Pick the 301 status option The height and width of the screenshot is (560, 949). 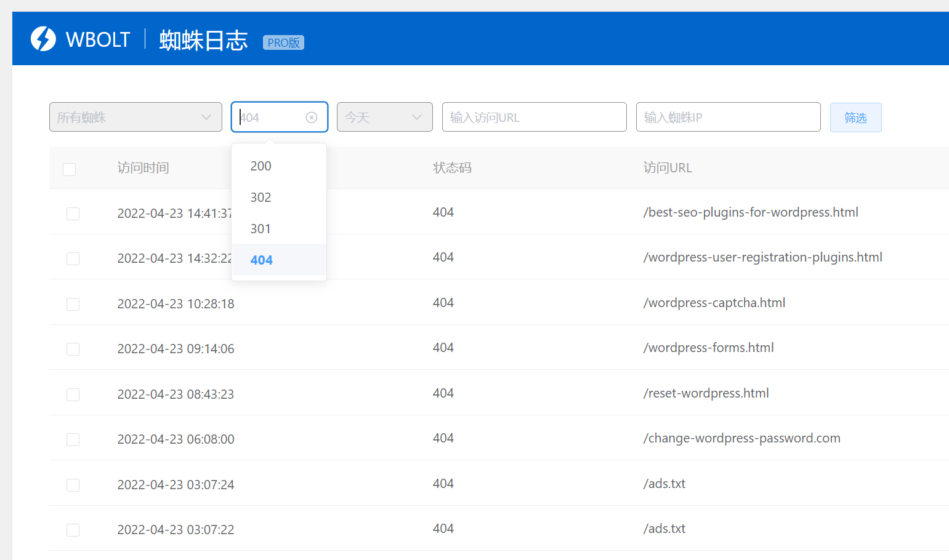tap(261, 229)
